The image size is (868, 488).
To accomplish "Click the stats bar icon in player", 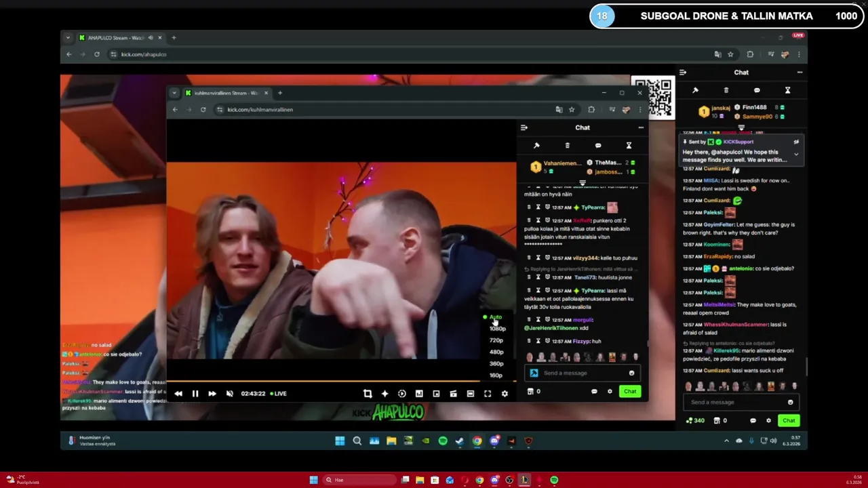I will [419, 394].
